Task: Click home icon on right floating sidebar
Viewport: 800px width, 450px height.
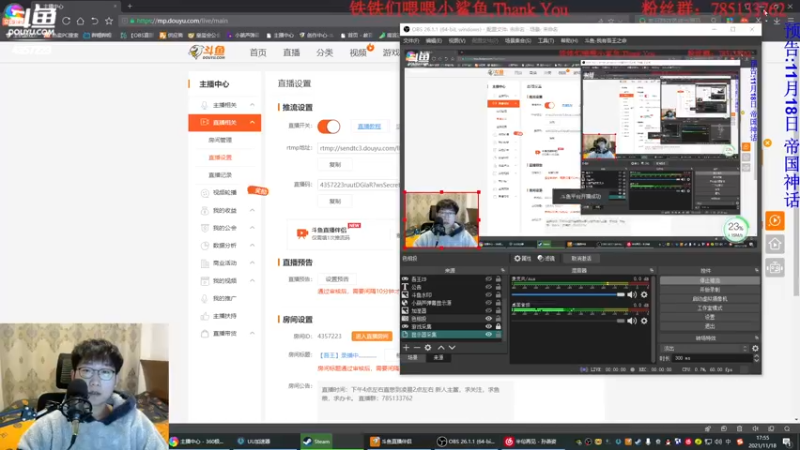Action: click(774, 244)
